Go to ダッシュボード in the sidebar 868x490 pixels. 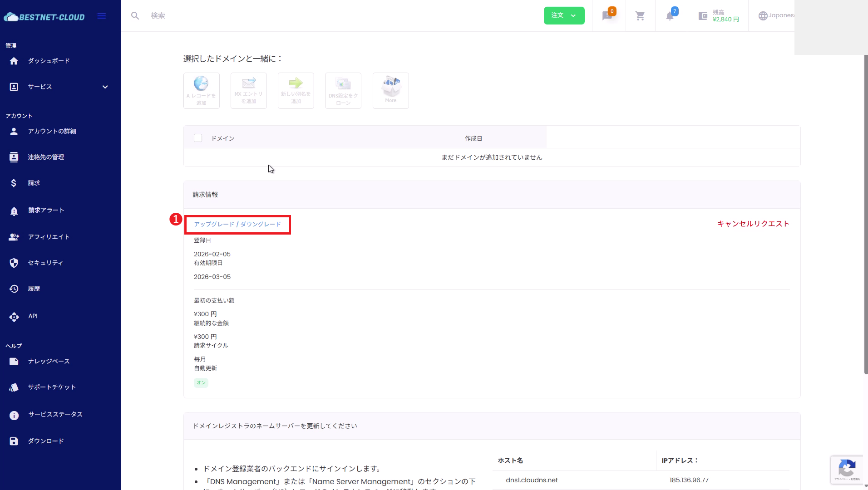point(49,61)
